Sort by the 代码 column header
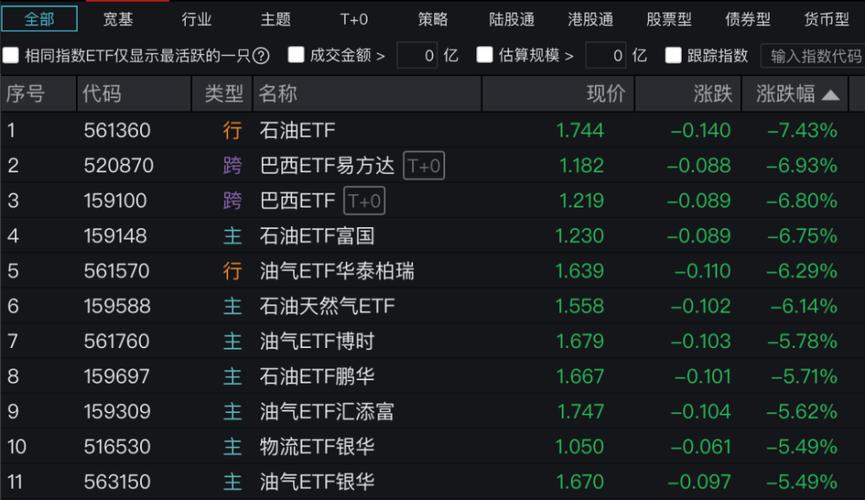The width and height of the screenshot is (865, 500). (x=102, y=94)
